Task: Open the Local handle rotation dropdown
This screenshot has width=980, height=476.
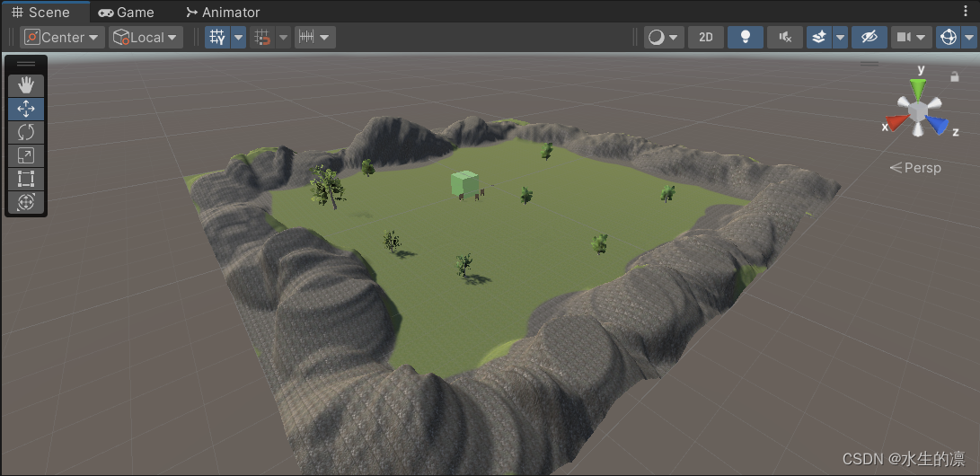Action: pos(146,38)
